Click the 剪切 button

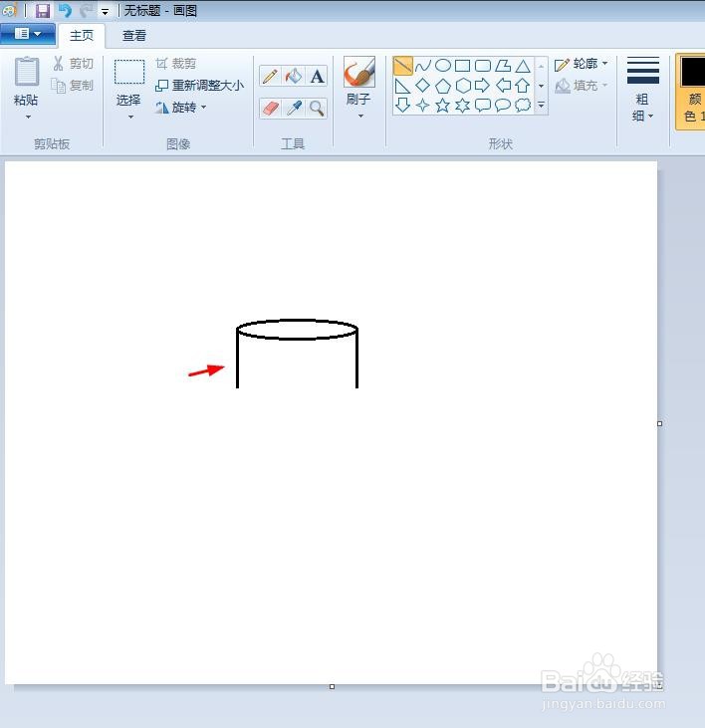point(73,63)
